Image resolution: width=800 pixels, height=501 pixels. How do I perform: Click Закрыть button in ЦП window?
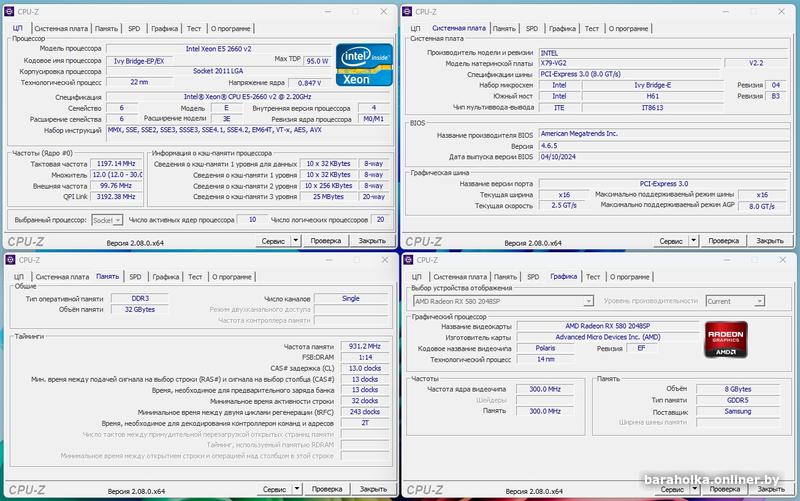(x=372, y=240)
